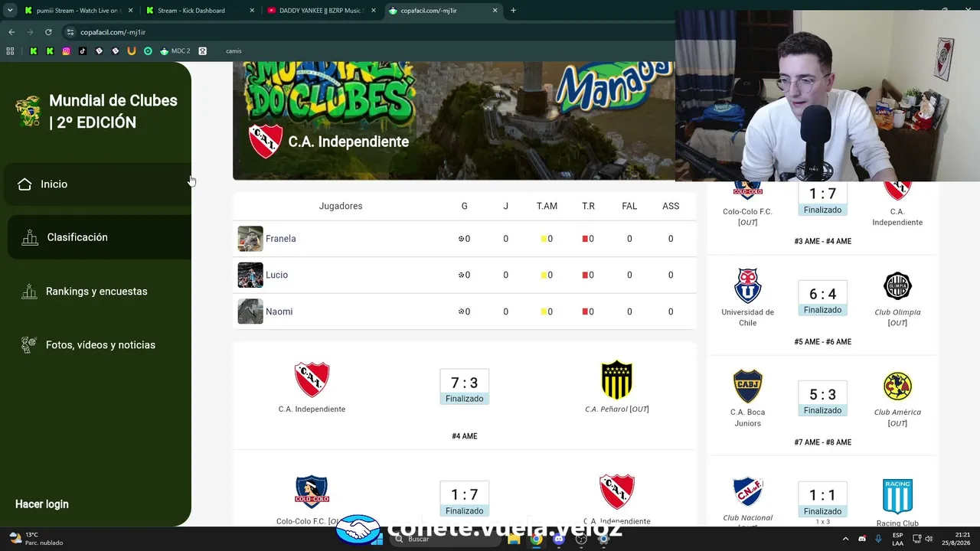Open a new browser tab
980x551 pixels.
pyautogui.click(x=513, y=11)
